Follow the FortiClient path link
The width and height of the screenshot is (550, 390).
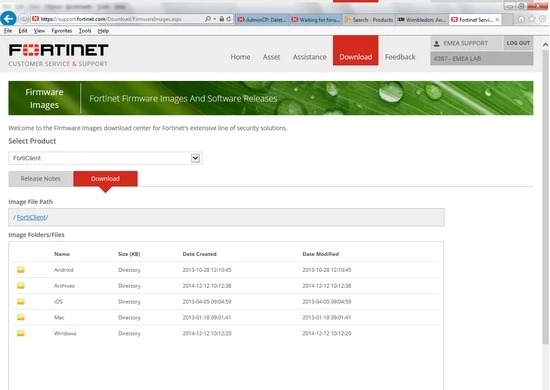[x=31, y=217]
